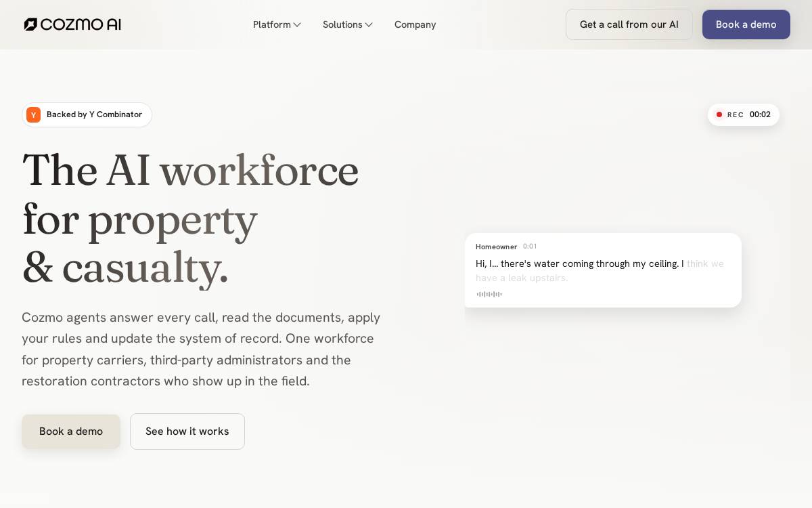This screenshot has height=508, width=812.
Task: Click the purple Book a demo button
Action: pos(746,24)
